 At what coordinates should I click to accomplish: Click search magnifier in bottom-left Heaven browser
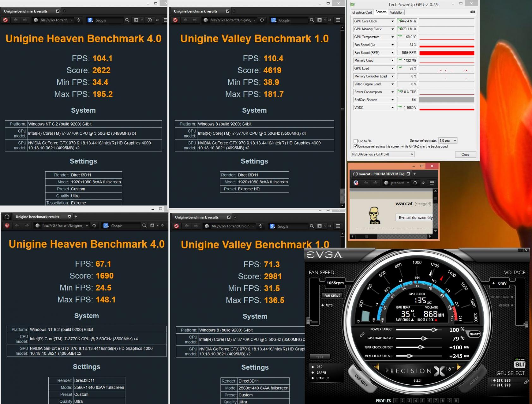(144, 225)
